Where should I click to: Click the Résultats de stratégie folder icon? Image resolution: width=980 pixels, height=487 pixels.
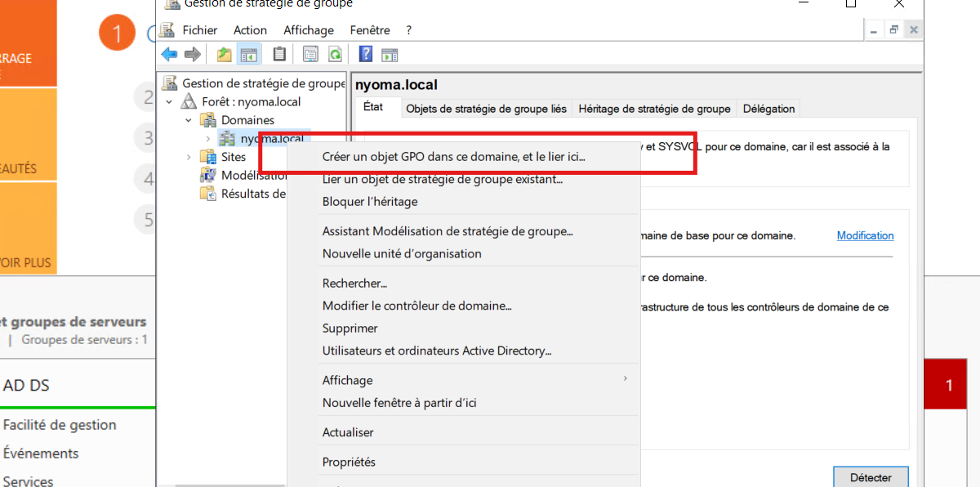point(208,194)
